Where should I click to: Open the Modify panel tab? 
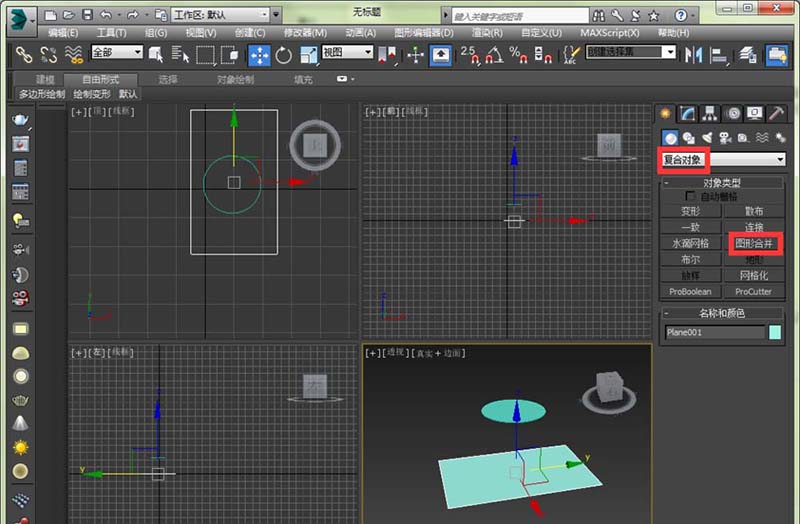tap(689, 113)
